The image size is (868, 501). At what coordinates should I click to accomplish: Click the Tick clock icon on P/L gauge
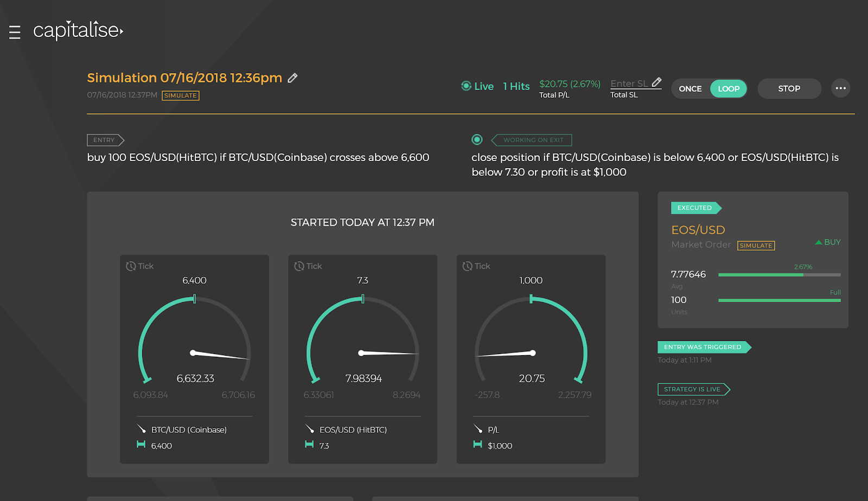467,266
